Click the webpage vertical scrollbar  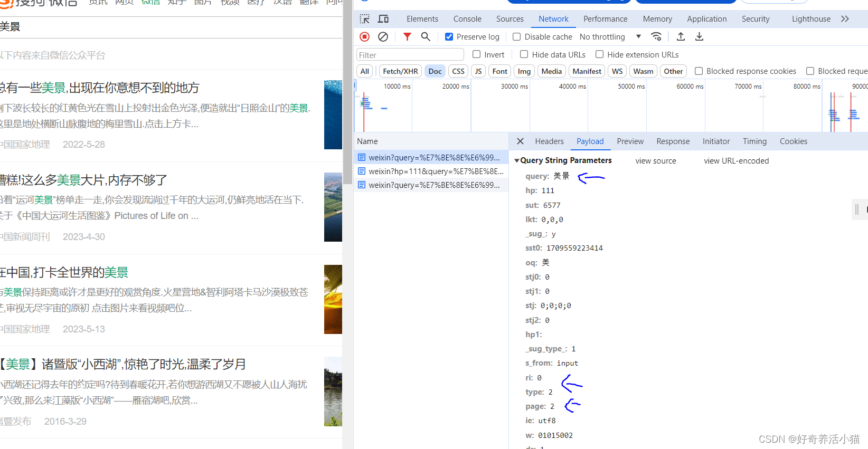coord(347,92)
